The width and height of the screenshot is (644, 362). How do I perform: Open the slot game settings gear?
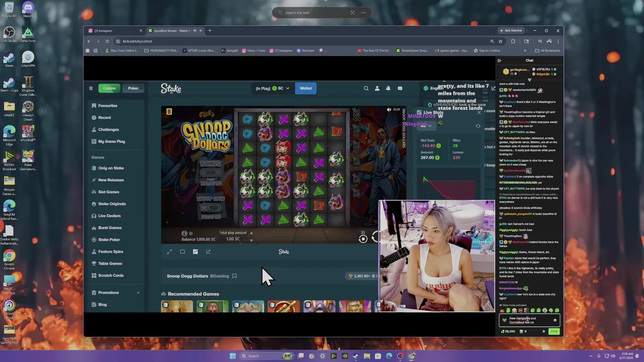191,233
